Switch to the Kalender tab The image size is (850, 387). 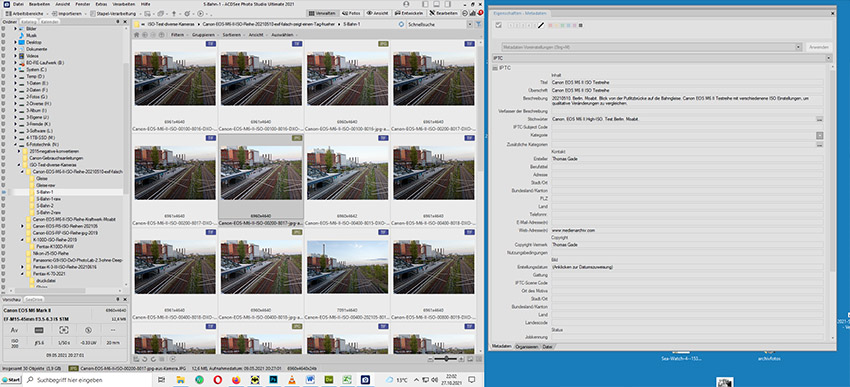coord(50,22)
